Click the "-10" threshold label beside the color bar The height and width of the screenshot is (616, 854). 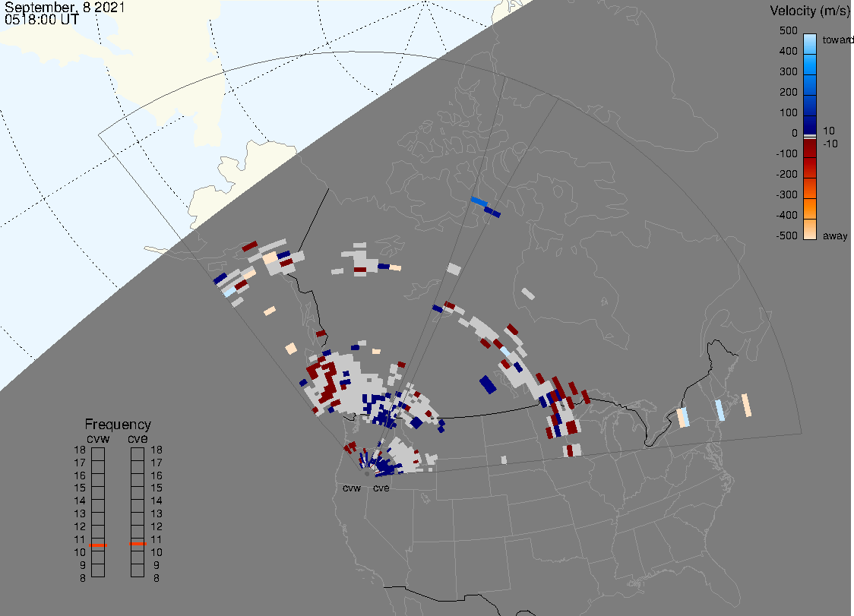coord(830,144)
